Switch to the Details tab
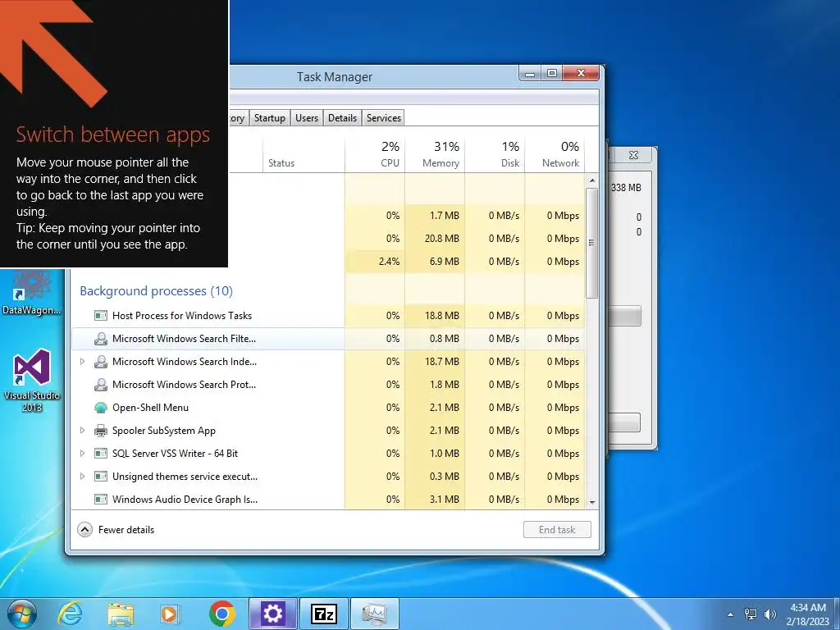The image size is (840, 630). (342, 118)
